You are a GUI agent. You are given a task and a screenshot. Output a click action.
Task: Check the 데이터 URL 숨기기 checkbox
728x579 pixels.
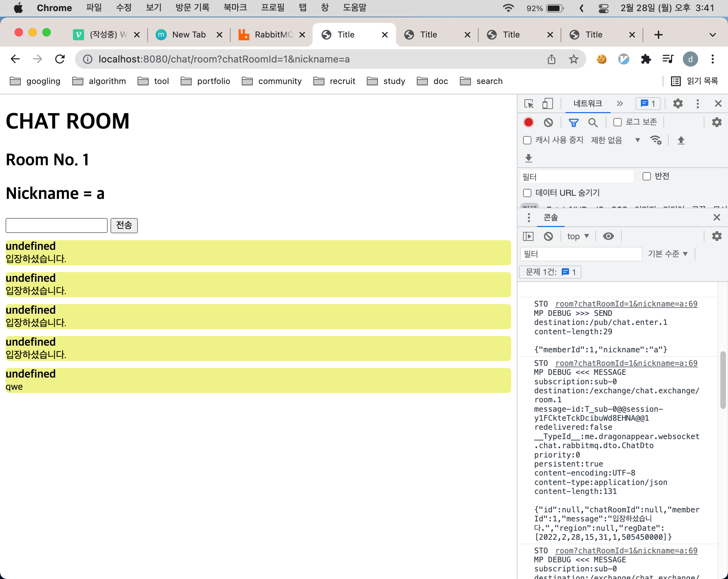click(x=527, y=193)
